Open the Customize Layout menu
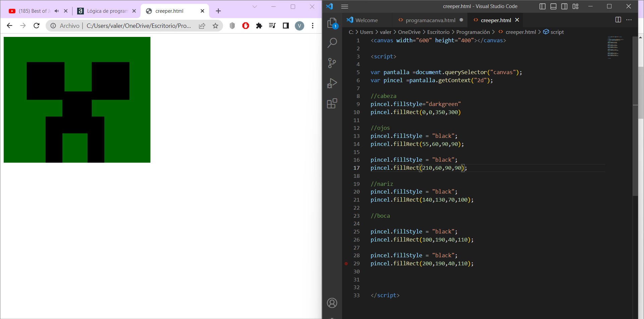Screen dimensions: 644x319 click(x=576, y=6)
